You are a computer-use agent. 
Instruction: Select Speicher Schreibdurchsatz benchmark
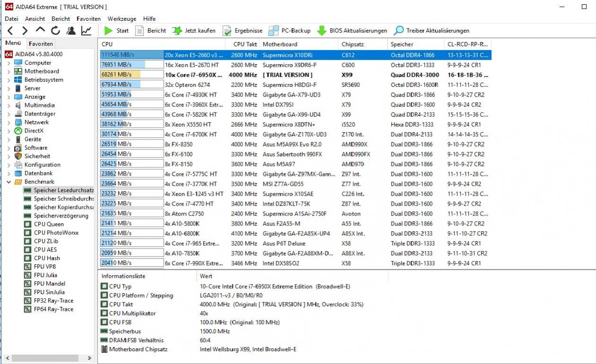(63, 199)
